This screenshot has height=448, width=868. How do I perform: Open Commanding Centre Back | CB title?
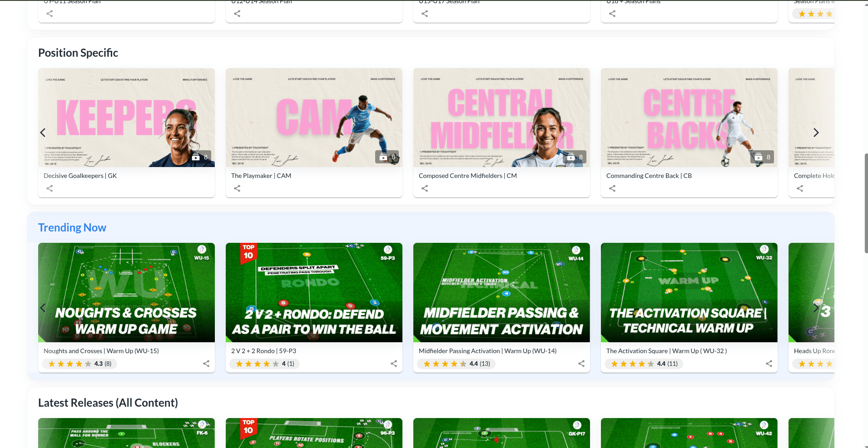click(649, 176)
